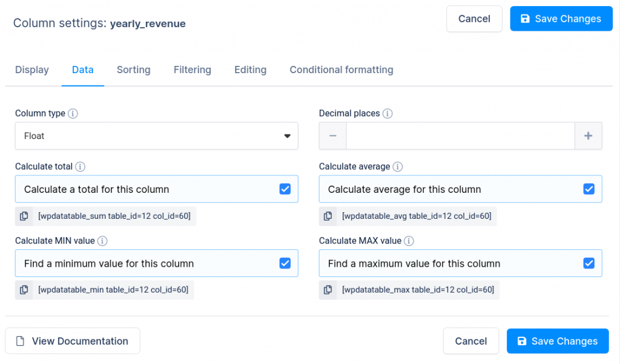Decrease decimal places with minus button
The width and height of the screenshot is (620, 364).
pos(333,136)
